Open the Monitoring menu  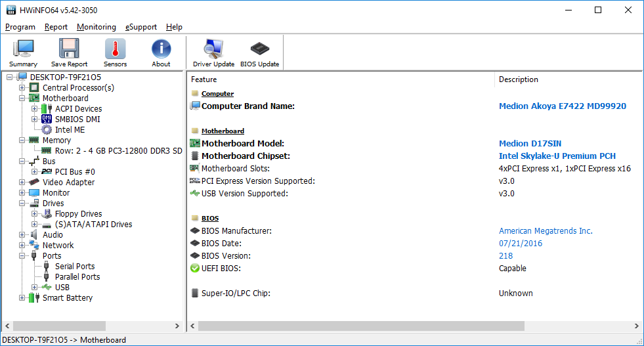[x=96, y=27]
